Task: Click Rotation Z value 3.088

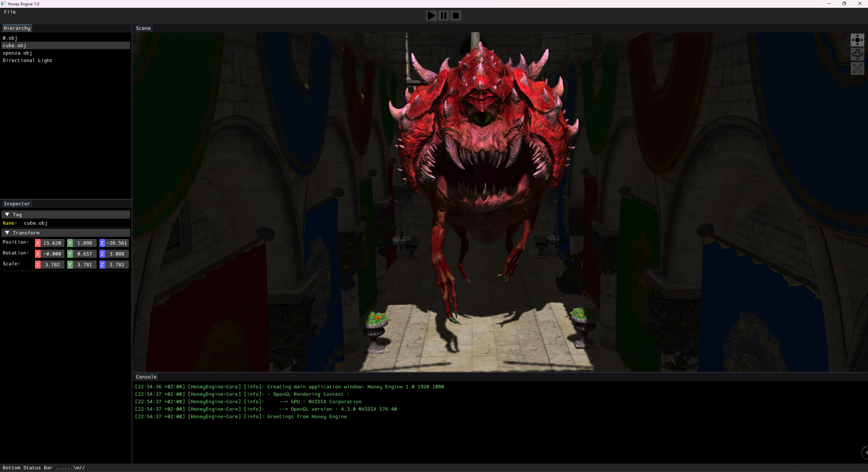Action: point(117,254)
